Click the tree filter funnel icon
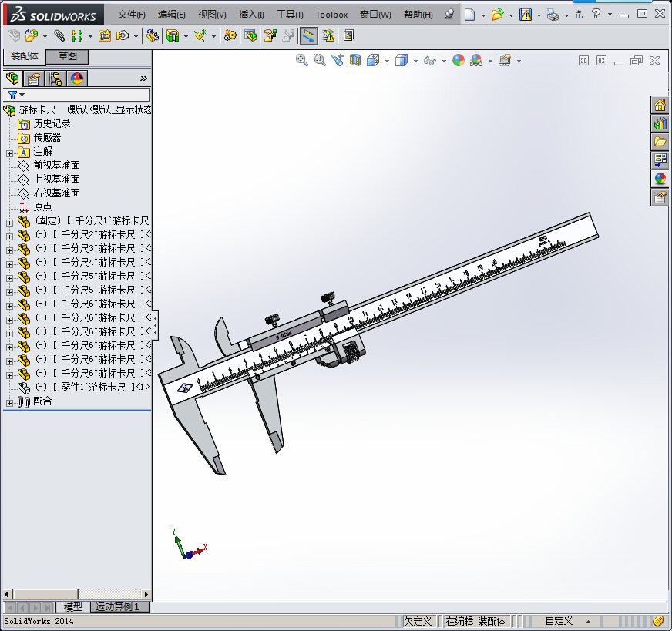This screenshot has height=631, width=672. coord(13,95)
